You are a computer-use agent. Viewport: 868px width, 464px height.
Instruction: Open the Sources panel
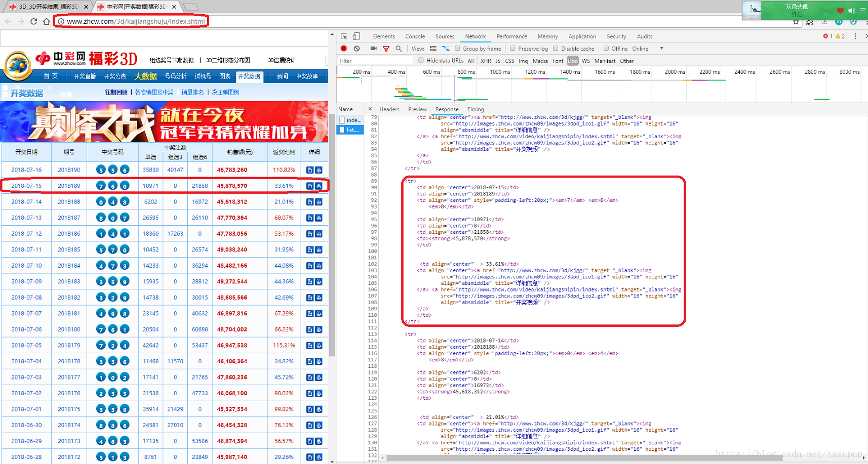click(x=445, y=36)
